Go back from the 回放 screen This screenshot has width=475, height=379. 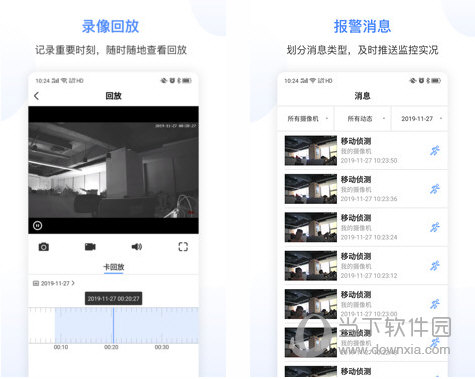click(36, 96)
